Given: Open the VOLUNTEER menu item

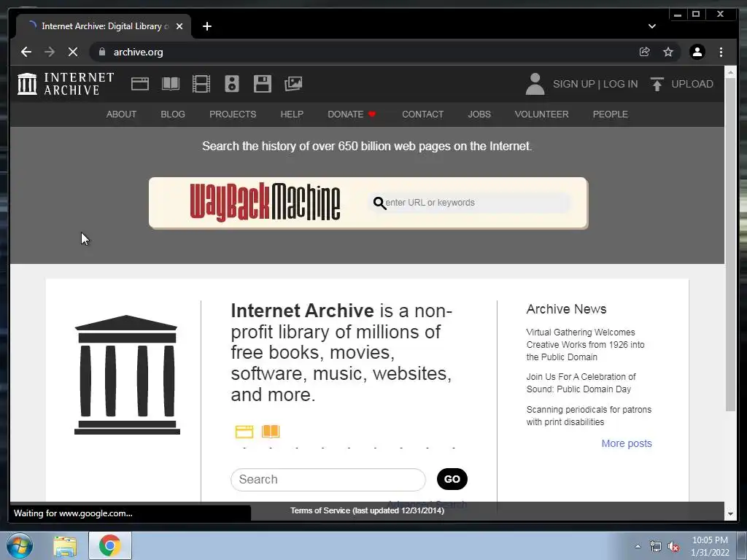Looking at the screenshot, I should 542,114.
